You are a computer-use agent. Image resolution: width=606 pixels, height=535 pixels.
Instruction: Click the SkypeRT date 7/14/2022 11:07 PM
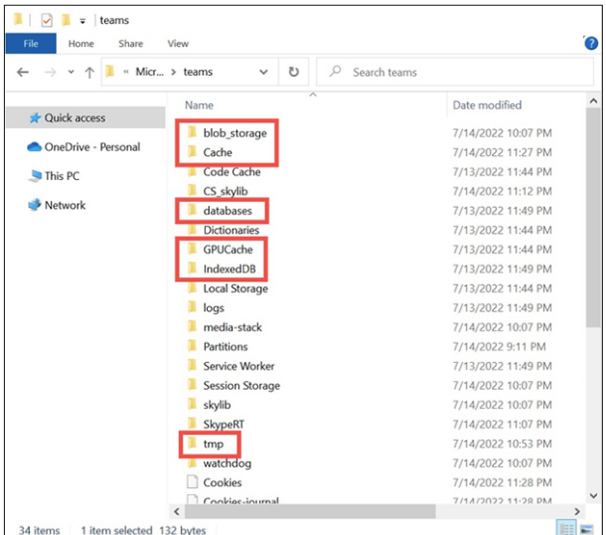coord(502,424)
